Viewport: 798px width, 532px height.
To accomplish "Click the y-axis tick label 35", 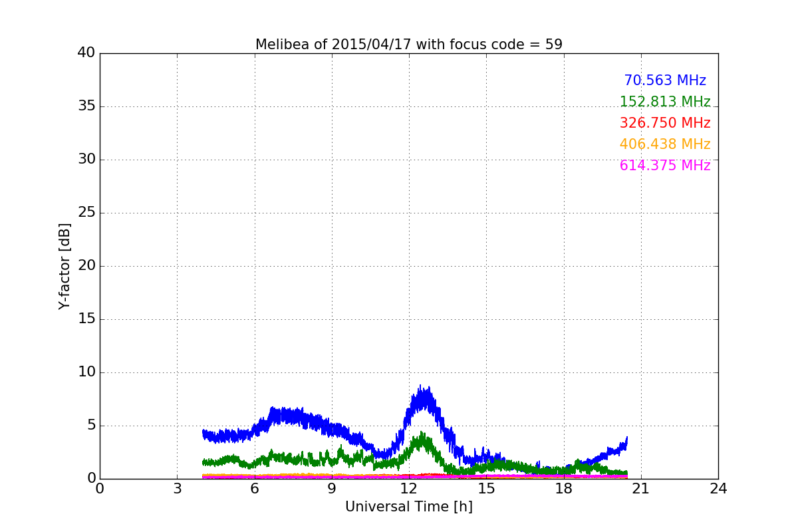I will (x=86, y=106).
